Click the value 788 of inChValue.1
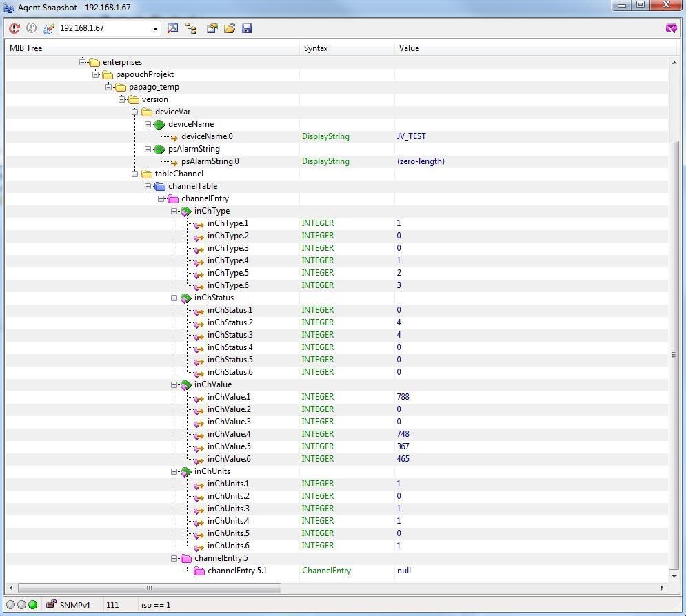The height and width of the screenshot is (616, 686). pyautogui.click(x=403, y=397)
